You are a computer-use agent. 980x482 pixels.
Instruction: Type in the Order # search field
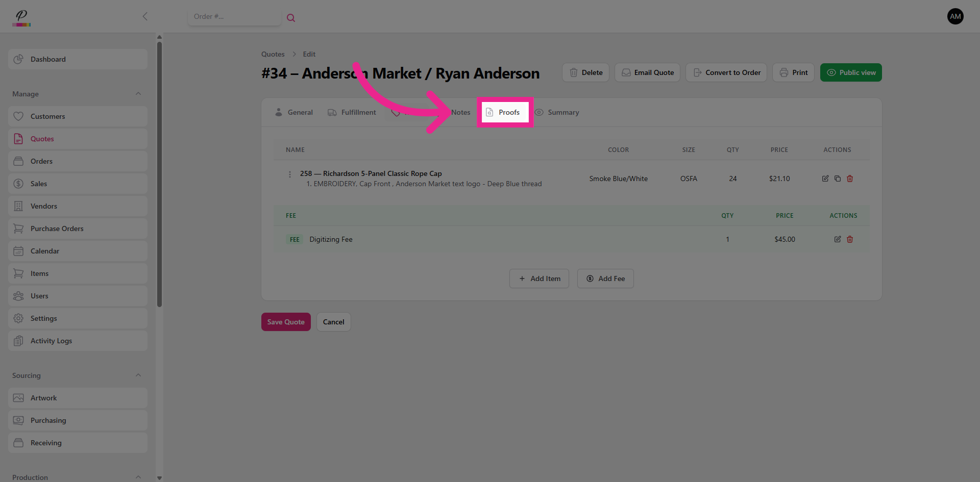(x=234, y=17)
